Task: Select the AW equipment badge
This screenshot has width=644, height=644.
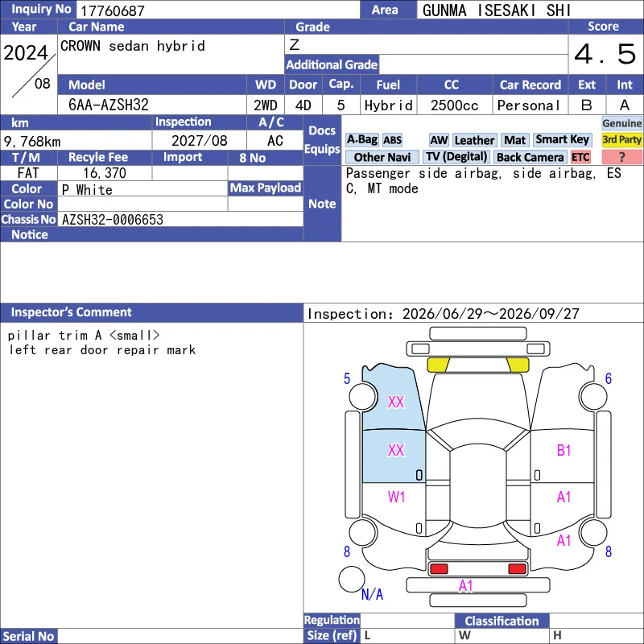Action: pos(439,140)
